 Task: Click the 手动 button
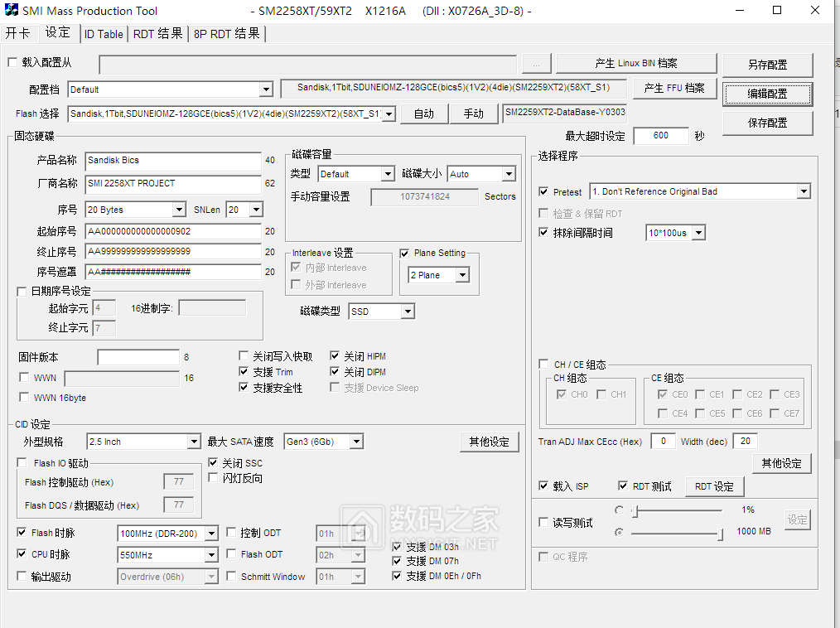tap(474, 114)
